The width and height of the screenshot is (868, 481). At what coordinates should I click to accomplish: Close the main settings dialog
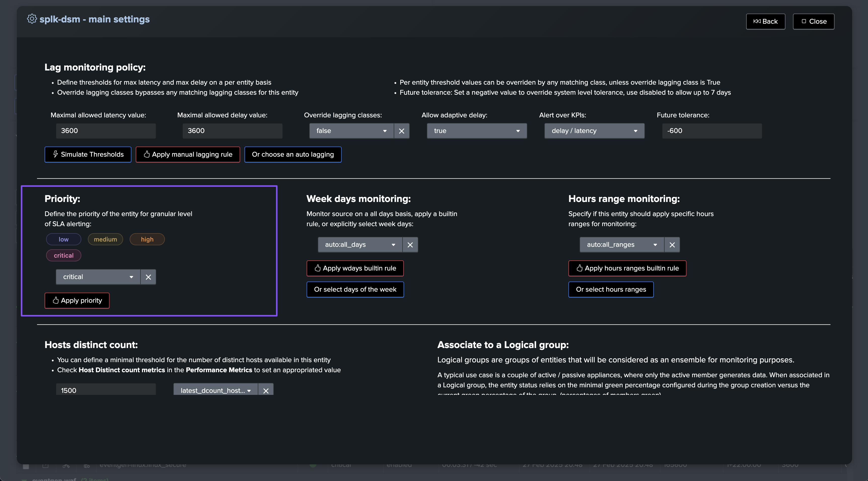(x=813, y=21)
